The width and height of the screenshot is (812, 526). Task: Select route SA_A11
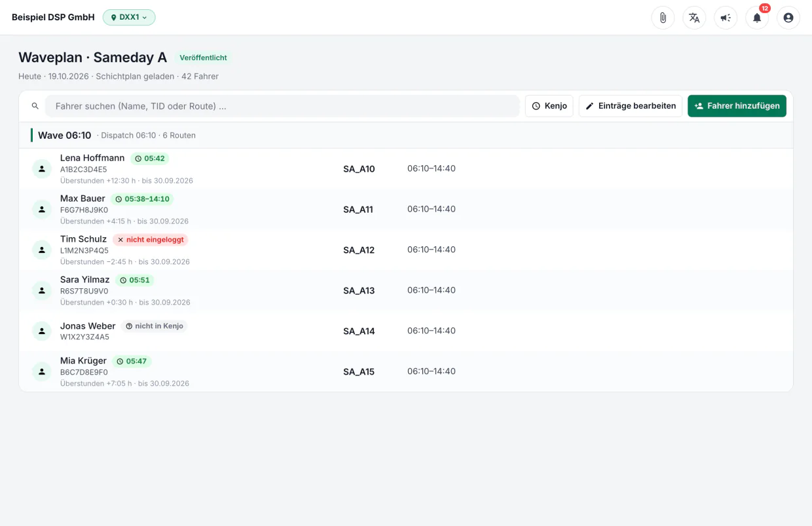click(358, 210)
